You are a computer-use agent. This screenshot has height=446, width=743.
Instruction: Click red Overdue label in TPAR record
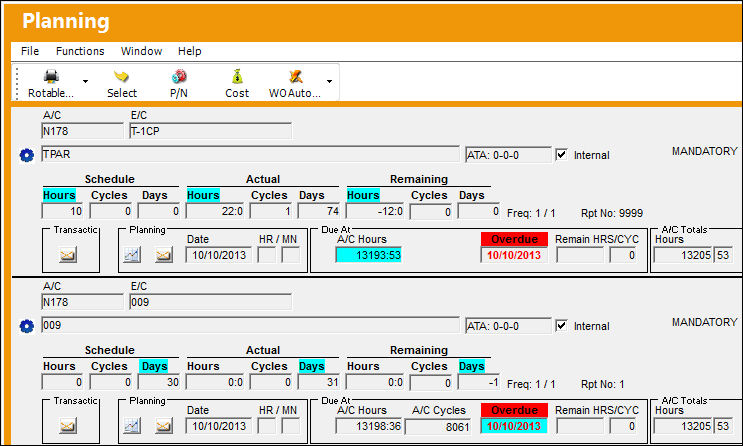tap(515, 239)
